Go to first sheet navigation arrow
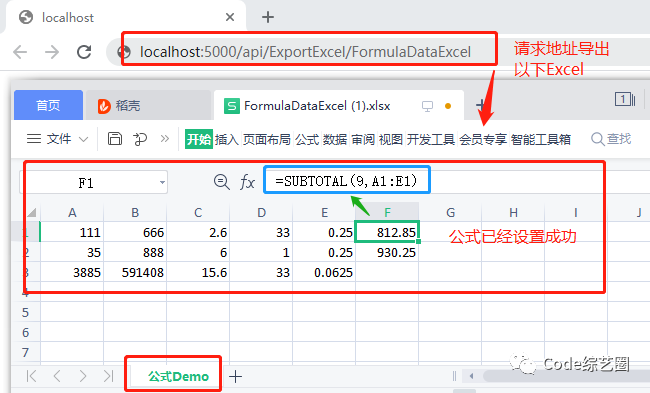Viewport: 650px width, 393px height. click(31, 376)
